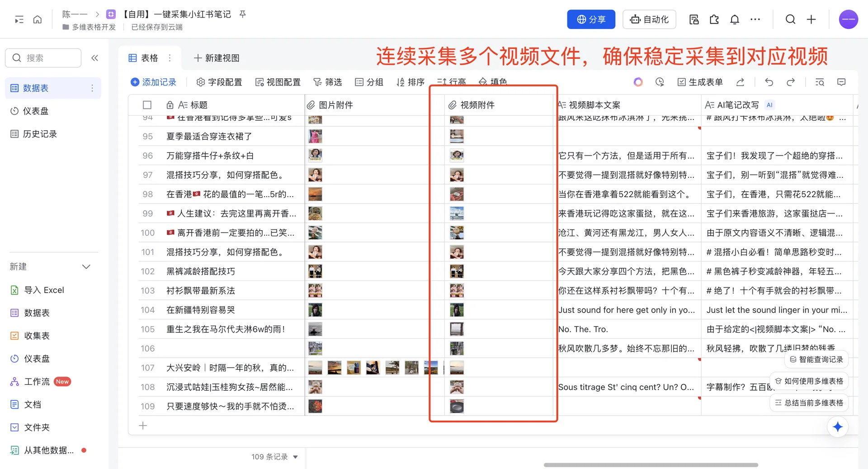This screenshot has width=868, height=469.
Task: Open the 填色 fill color tool
Action: pos(493,82)
